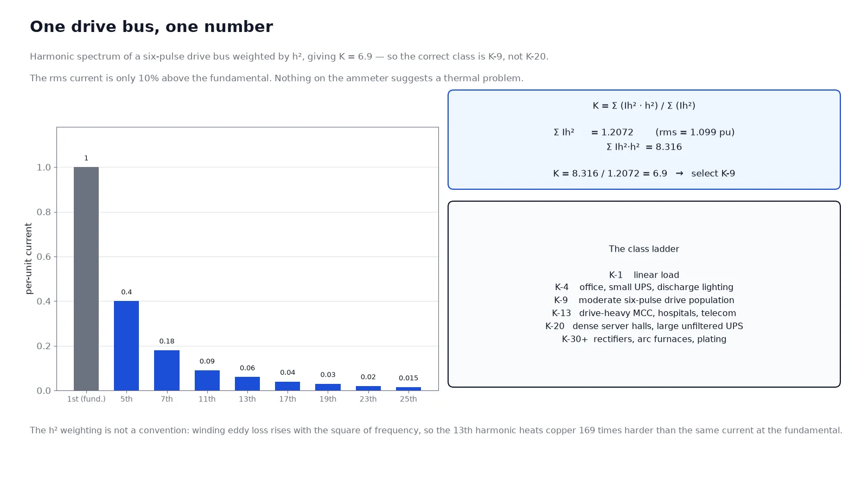
Task: Click the '0.09' bar value label
Action: [x=207, y=362]
